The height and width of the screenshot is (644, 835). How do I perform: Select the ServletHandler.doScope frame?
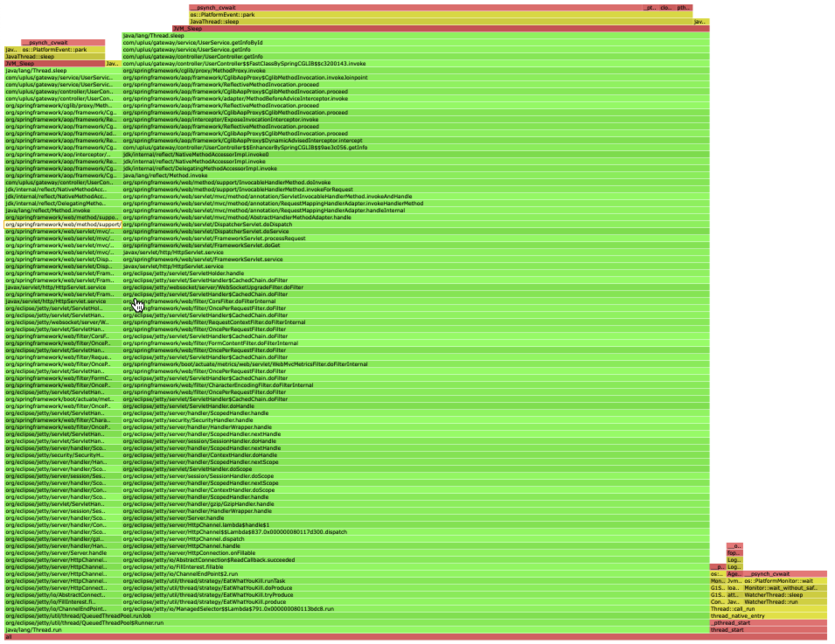(415, 469)
